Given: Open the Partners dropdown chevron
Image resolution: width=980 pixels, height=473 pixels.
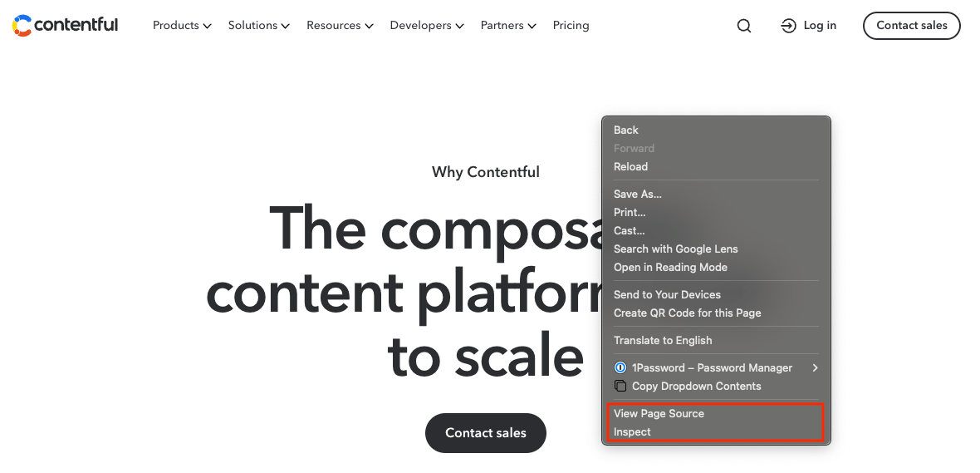Looking at the screenshot, I should (532, 27).
